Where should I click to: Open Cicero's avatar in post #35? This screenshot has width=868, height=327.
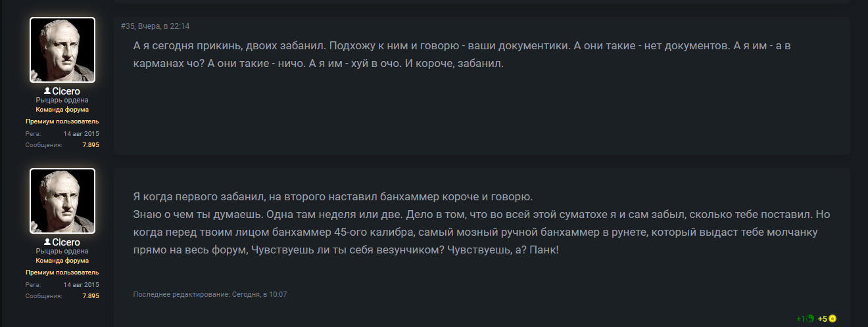point(62,50)
